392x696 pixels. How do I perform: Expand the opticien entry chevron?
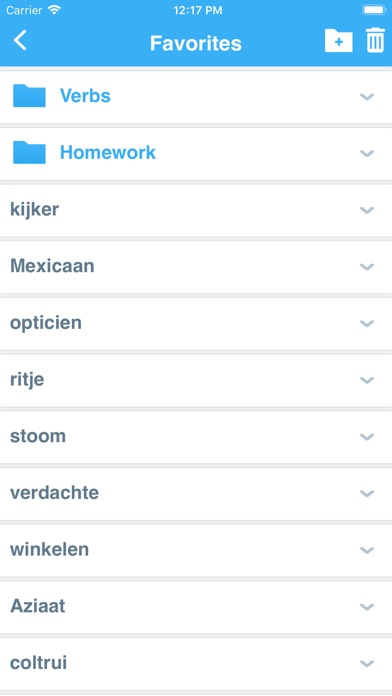[367, 324]
